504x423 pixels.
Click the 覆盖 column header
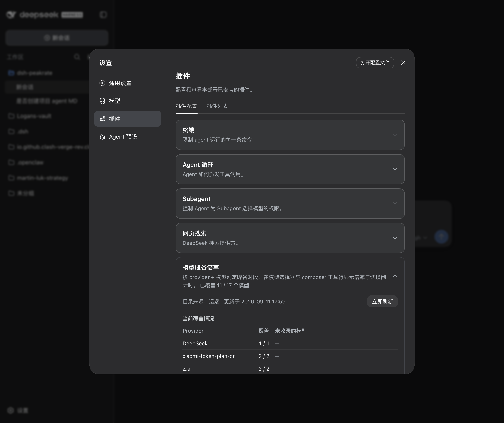(264, 331)
